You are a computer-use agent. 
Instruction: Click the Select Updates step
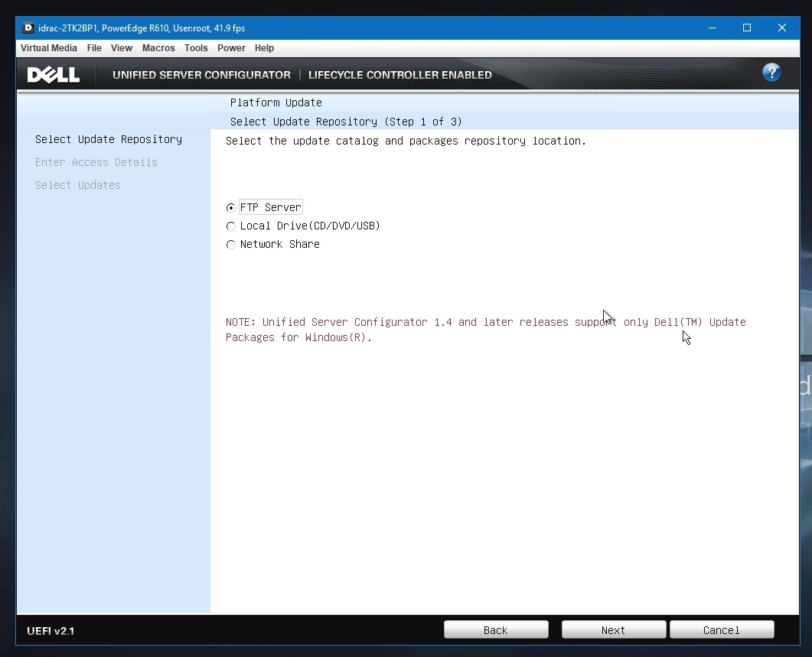(x=77, y=185)
